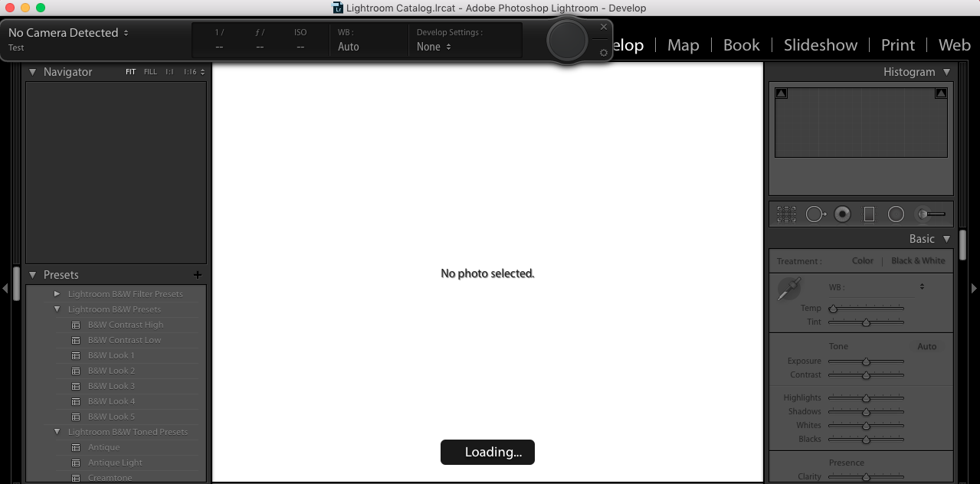980x484 pixels.
Task: Apply the B&W Look 5 preset
Action: (x=111, y=417)
